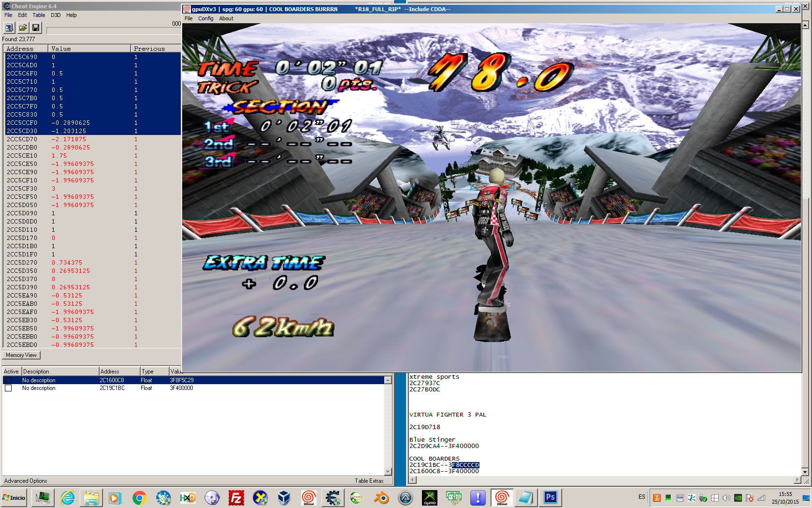The width and height of the screenshot is (812, 508).
Task: Click Type header in address table
Action: coord(154,372)
